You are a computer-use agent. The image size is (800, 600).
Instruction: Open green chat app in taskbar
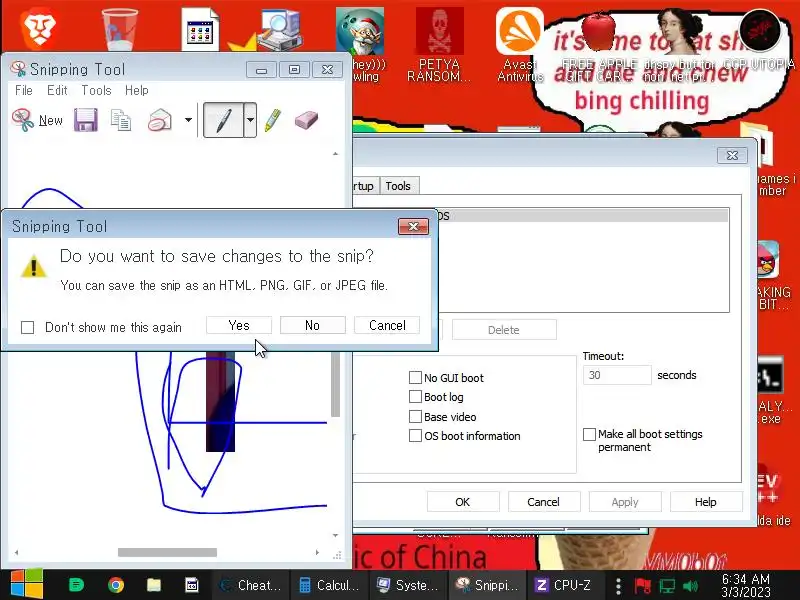pyautogui.click(x=76, y=585)
